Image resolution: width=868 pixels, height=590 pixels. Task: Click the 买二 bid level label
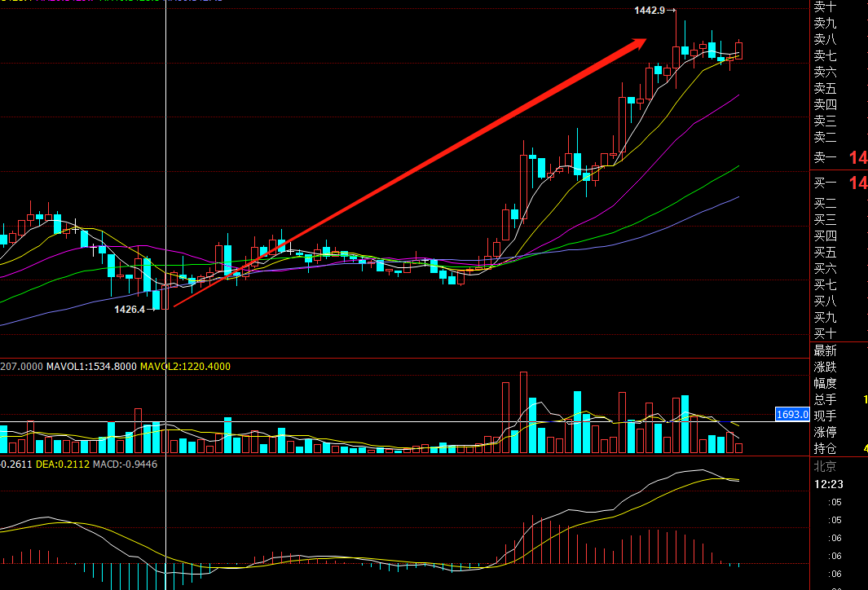tap(826, 204)
